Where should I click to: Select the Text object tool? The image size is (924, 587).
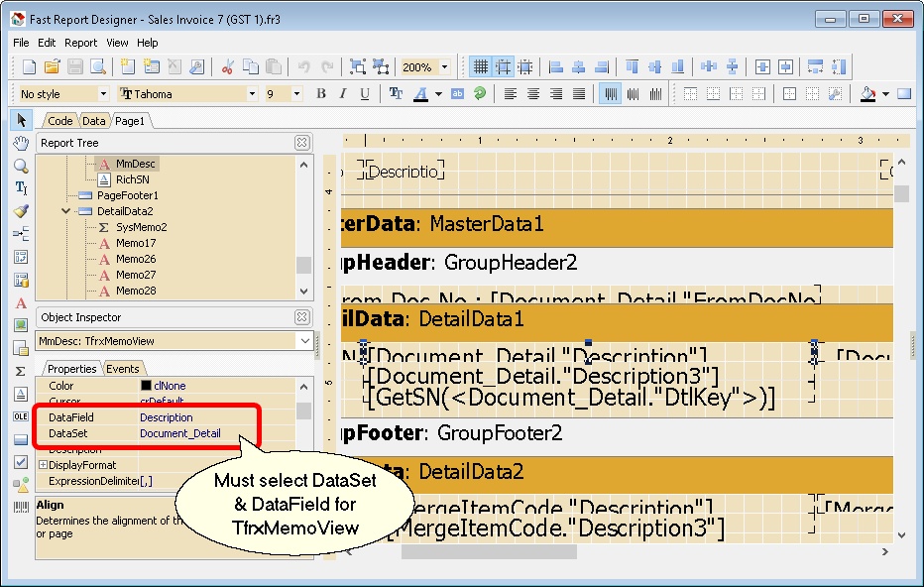tap(21, 188)
